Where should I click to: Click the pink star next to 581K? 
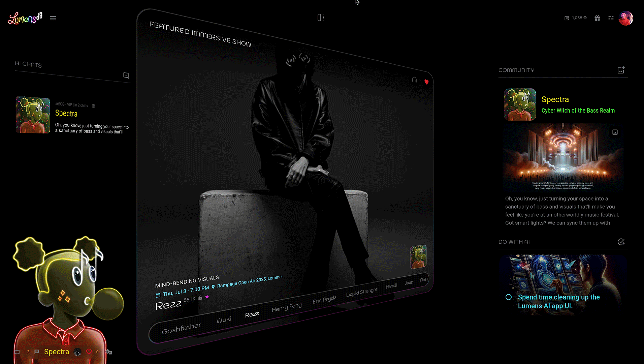[x=207, y=297]
